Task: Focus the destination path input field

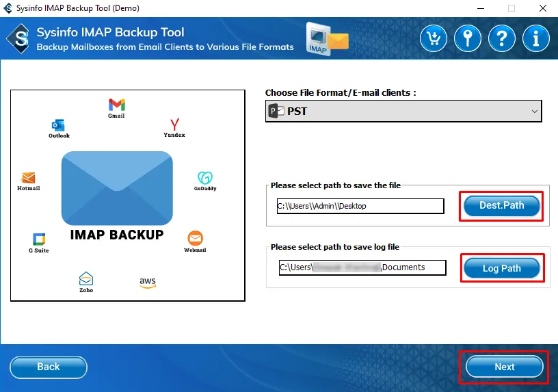Action: click(360, 206)
